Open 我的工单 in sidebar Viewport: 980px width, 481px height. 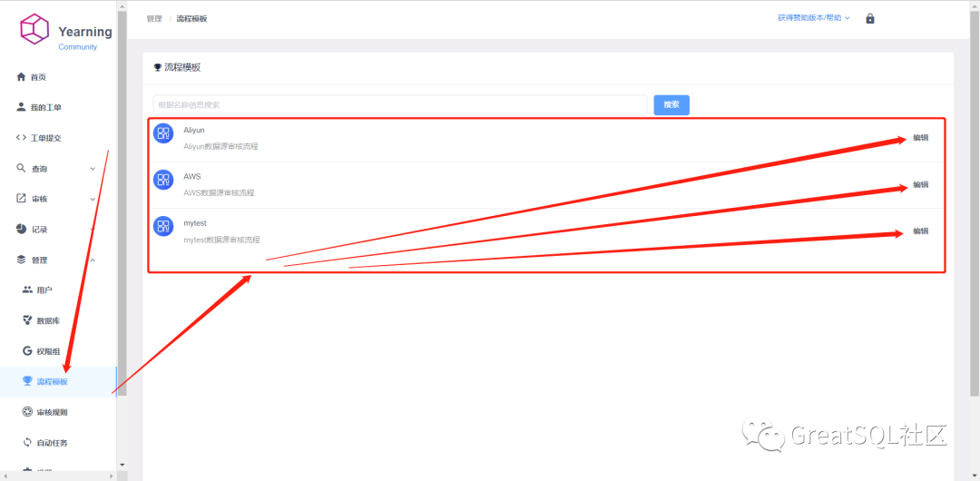tap(44, 107)
